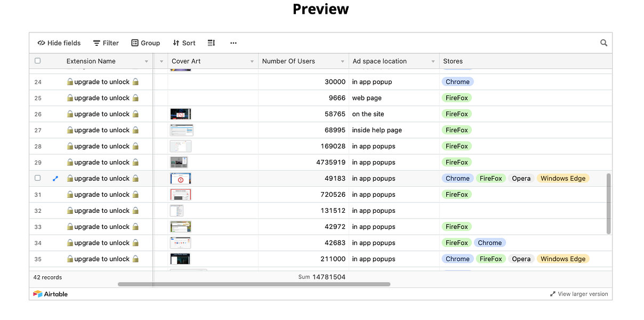
Task: Open cover art thumbnail in row 32
Action: click(x=176, y=210)
